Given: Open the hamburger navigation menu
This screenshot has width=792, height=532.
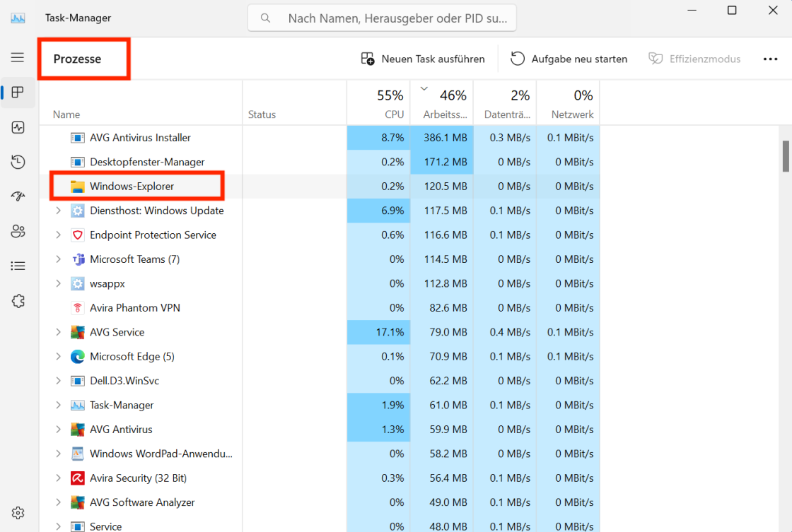Looking at the screenshot, I should tap(18, 58).
